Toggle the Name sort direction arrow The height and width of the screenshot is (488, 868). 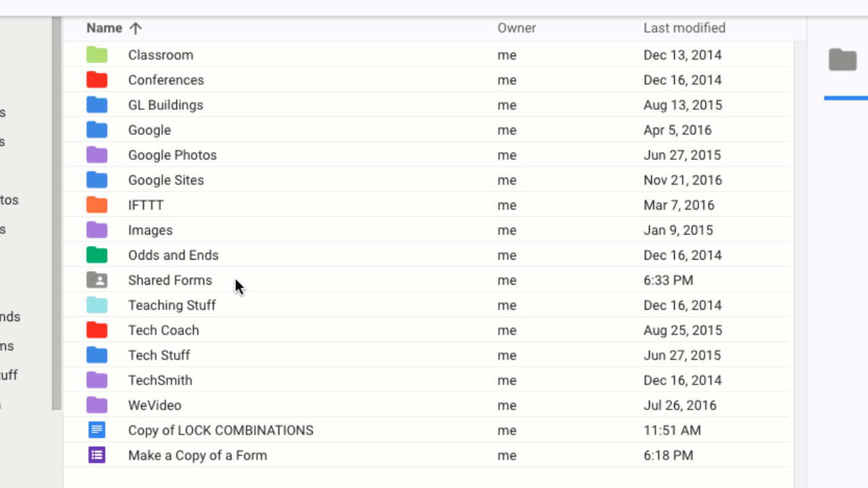[x=136, y=28]
